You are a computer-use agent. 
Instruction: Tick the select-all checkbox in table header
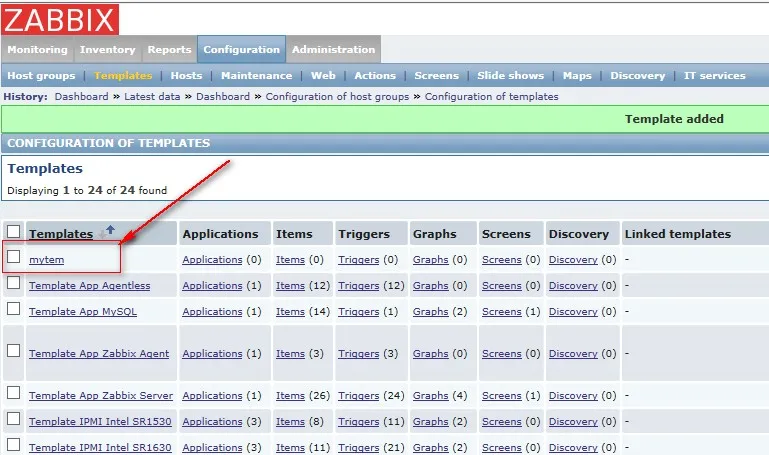coord(14,231)
